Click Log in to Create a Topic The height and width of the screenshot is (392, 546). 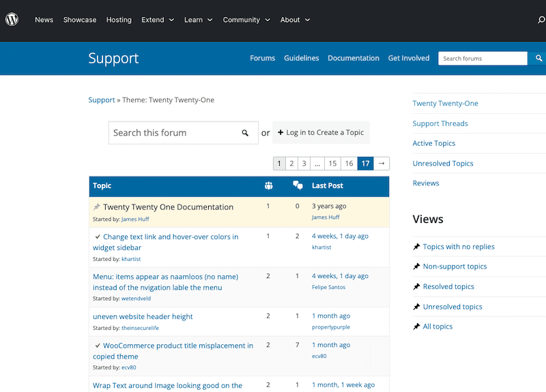321,133
